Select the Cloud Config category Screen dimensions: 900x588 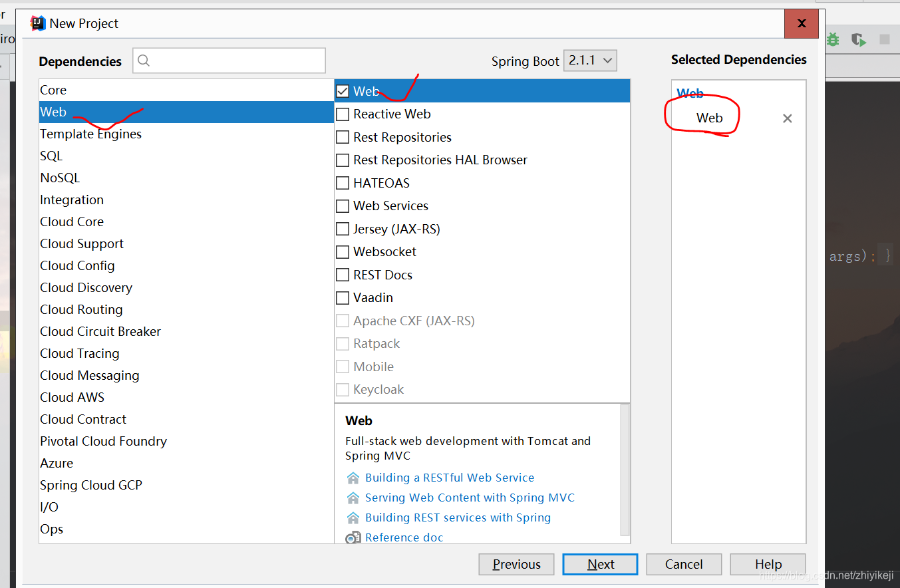tap(186, 265)
